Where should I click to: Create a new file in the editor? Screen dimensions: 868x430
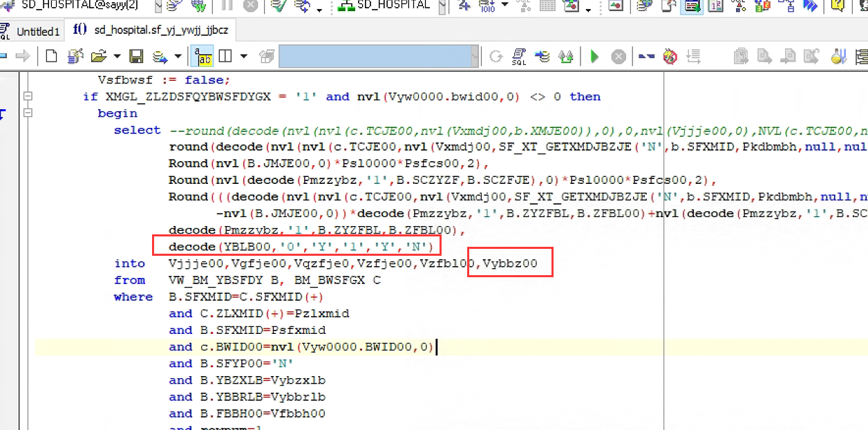pos(51,56)
